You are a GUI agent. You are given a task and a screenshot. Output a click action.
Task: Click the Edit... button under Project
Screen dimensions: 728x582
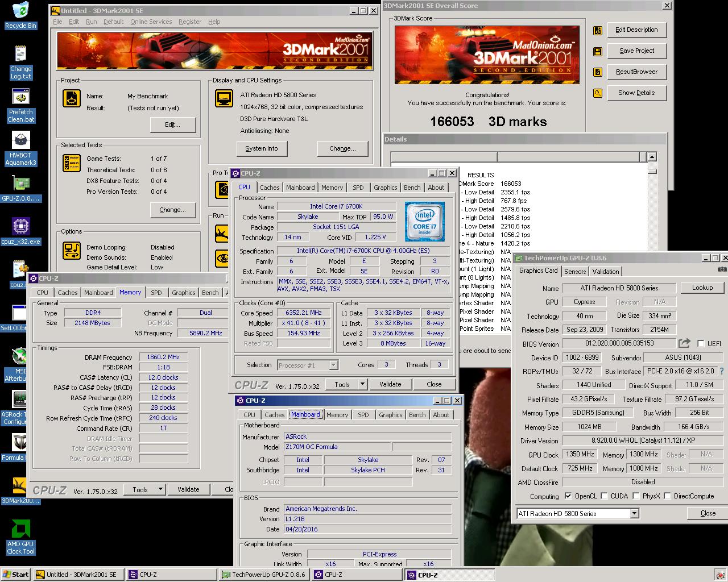pos(172,124)
